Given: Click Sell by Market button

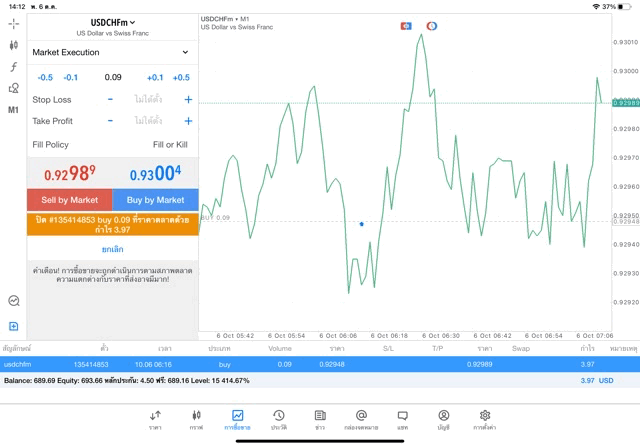Looking at the screenshot, I should [x=70, y=200].
